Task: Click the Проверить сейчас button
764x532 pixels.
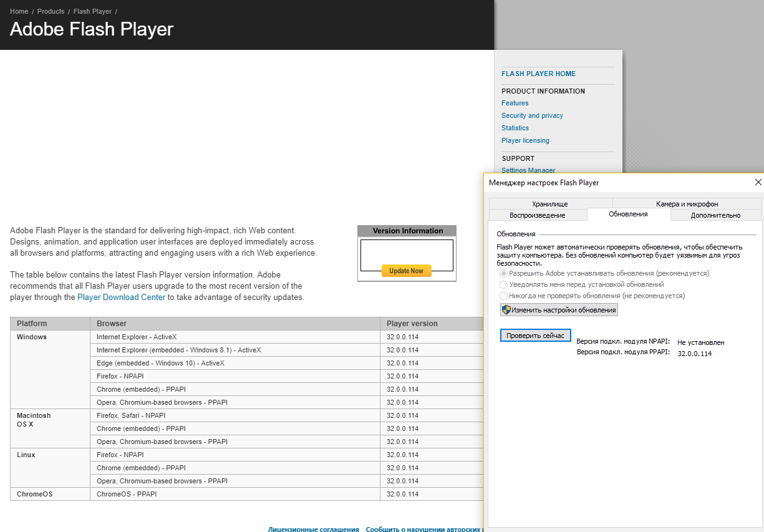Action: (535, 336)
